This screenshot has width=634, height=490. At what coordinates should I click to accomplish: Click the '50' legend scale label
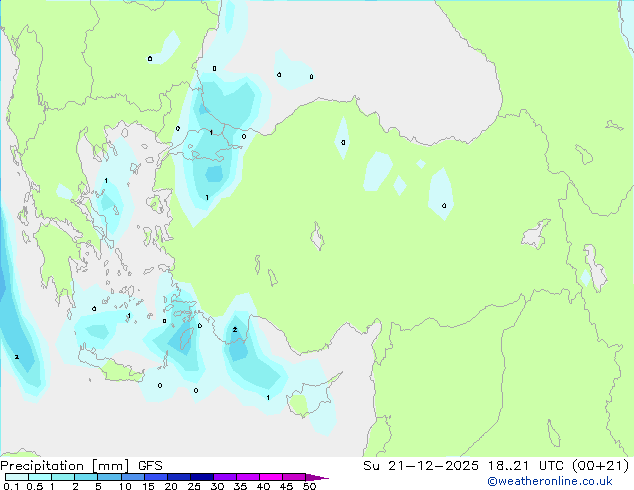coord(309,486)
